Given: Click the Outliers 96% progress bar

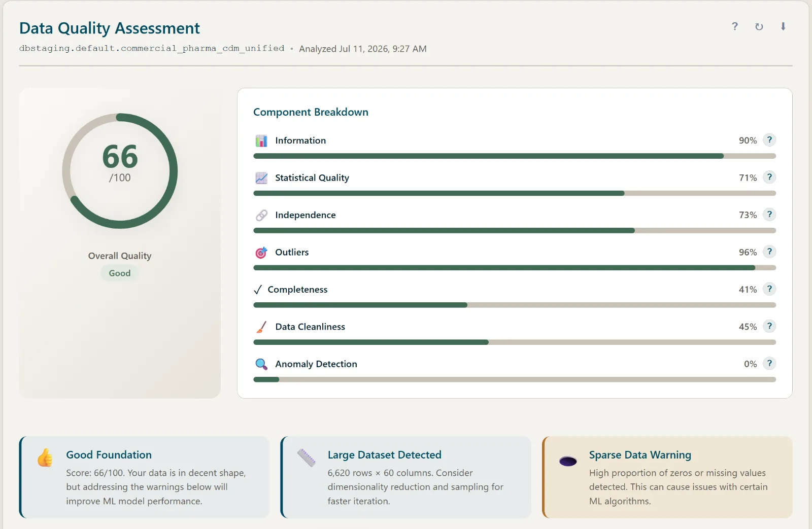Looking at the screenshot, I should [515, 268].
